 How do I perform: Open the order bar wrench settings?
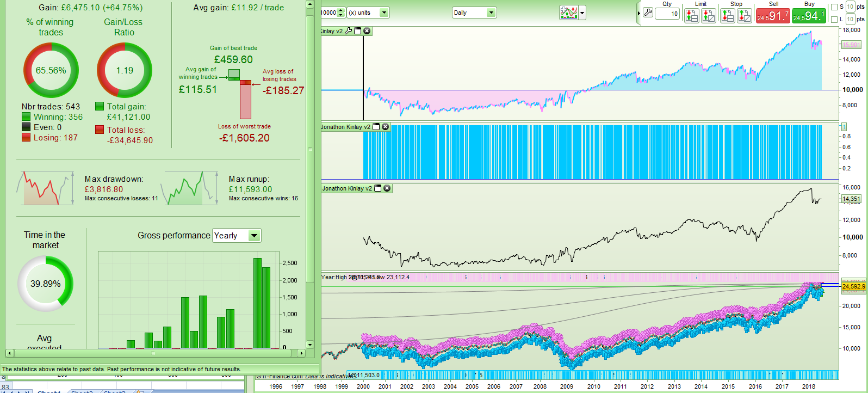pyautogui.click(x=648, y=13)
